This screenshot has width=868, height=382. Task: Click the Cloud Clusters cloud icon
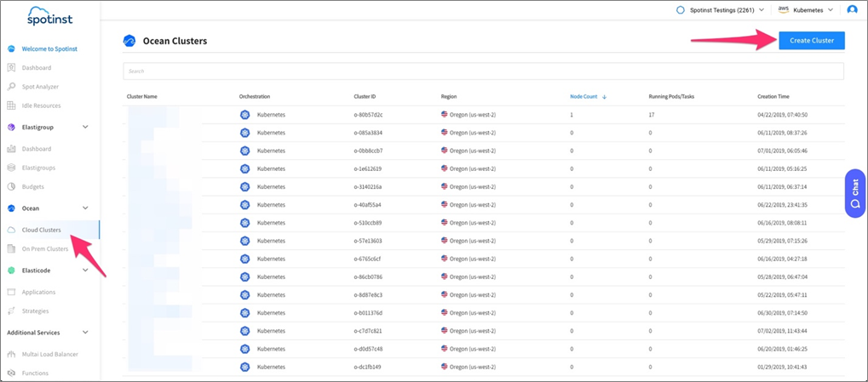(11, 230)
